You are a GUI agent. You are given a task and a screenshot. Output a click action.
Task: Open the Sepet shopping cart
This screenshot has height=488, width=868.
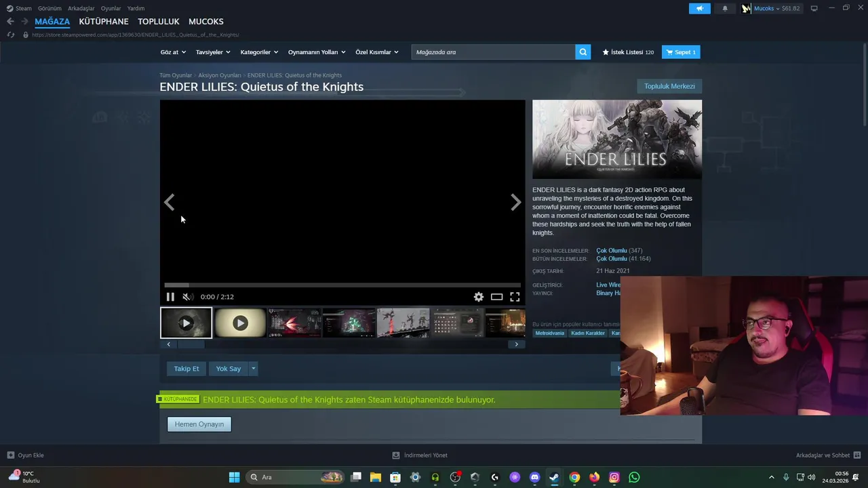coord(681,52)
